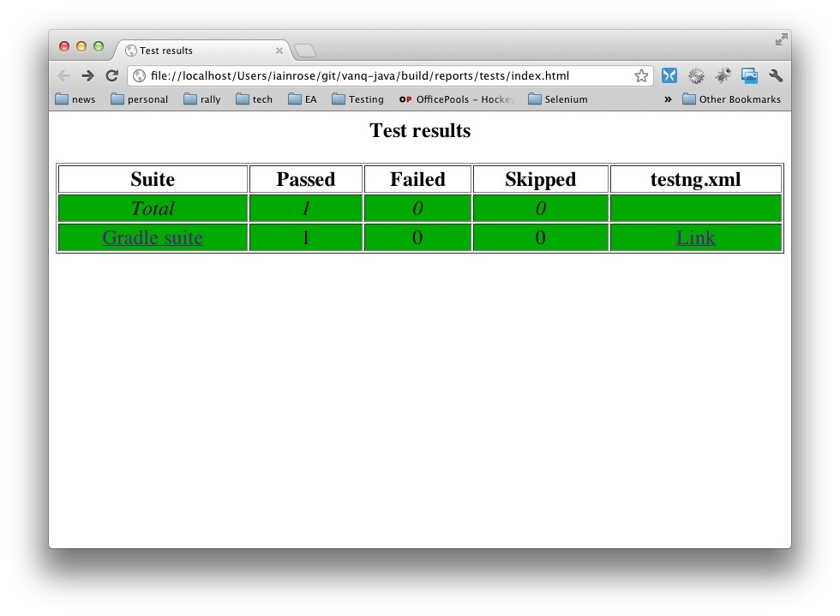This screenshot has width=840, height=616.
Task: Bookmark this page with the star icon
Action: (641, 75)
